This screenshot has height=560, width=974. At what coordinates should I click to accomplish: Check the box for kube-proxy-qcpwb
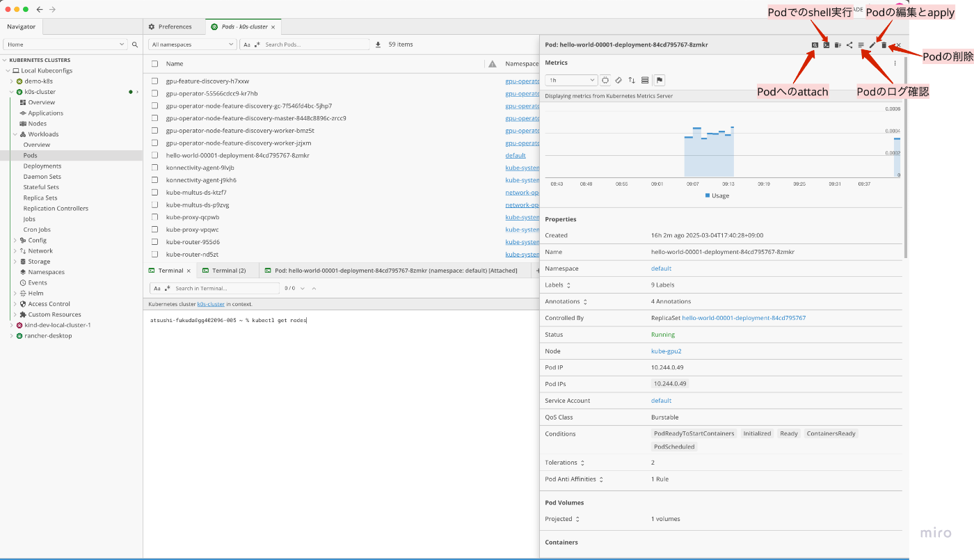pos(155,217)
